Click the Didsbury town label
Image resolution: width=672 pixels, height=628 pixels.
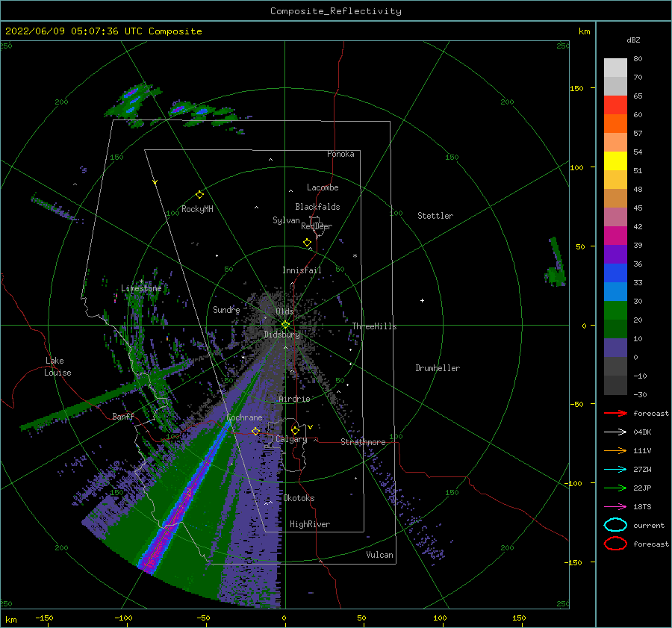tap(282, 335)
